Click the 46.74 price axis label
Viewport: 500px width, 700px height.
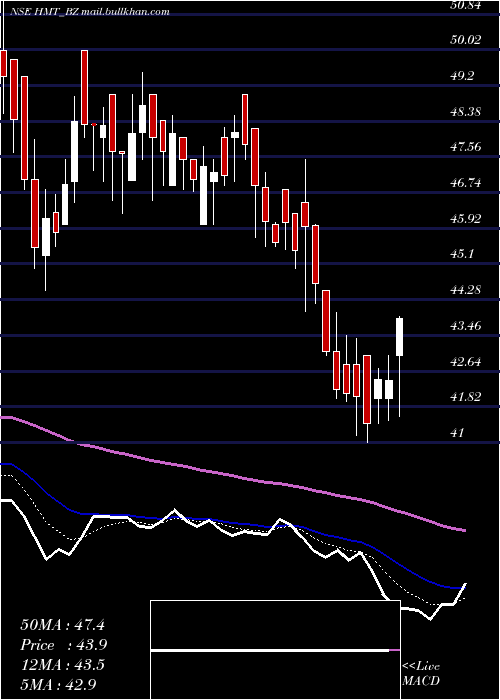tap(466, 183)
